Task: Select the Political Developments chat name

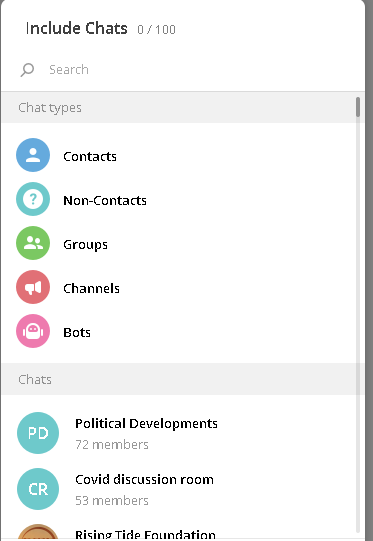Action: pos(146,424)
